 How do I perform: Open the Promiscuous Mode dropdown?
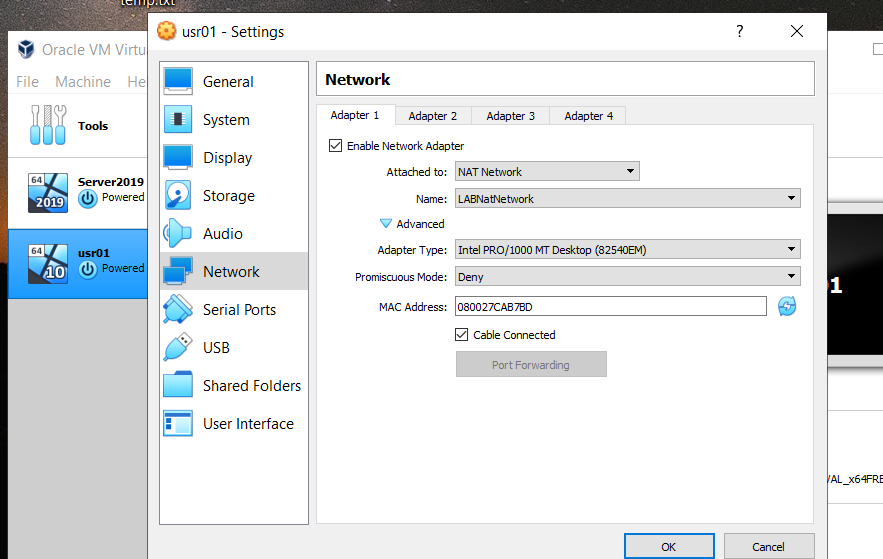tap(627, 276)
